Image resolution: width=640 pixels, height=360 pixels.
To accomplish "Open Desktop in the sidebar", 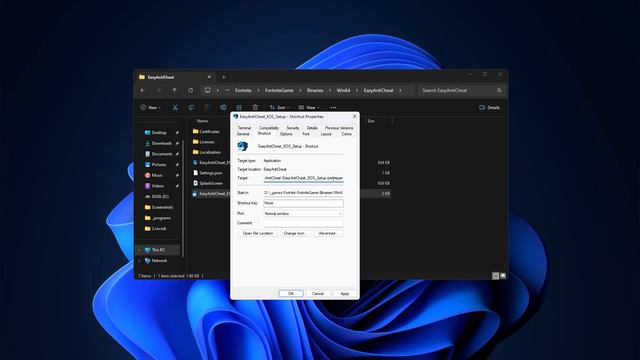I will pos(159,133).
